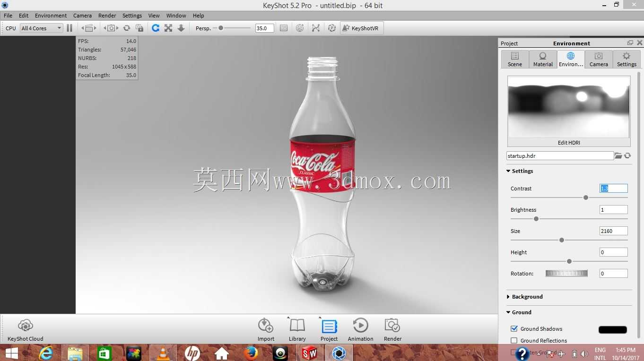
Task: Open the Windows Start menu
Action: 11,353
